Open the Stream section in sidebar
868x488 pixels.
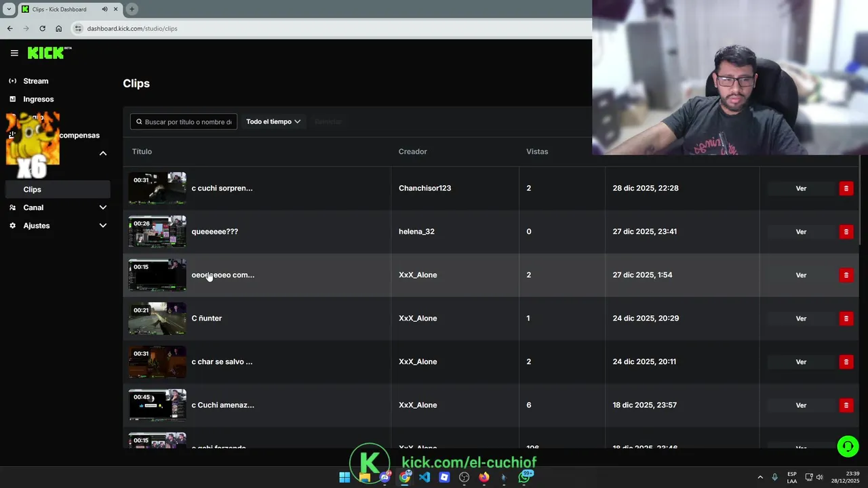[36, 81]
